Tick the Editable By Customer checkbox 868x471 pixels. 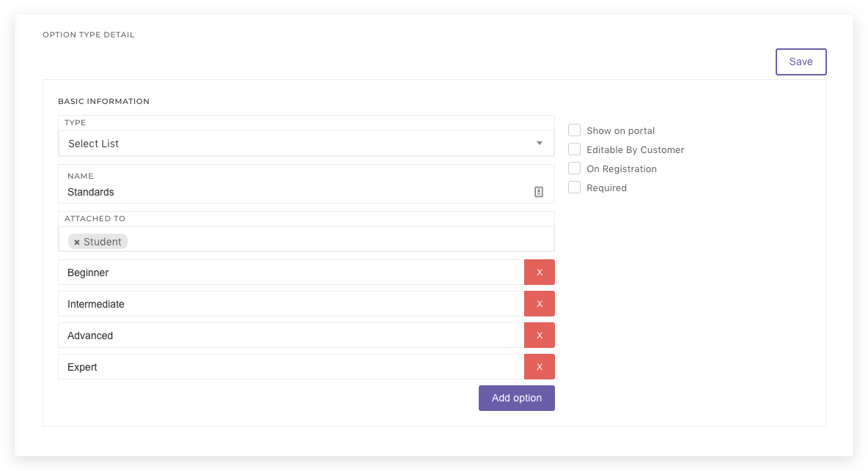pos(575,149)
